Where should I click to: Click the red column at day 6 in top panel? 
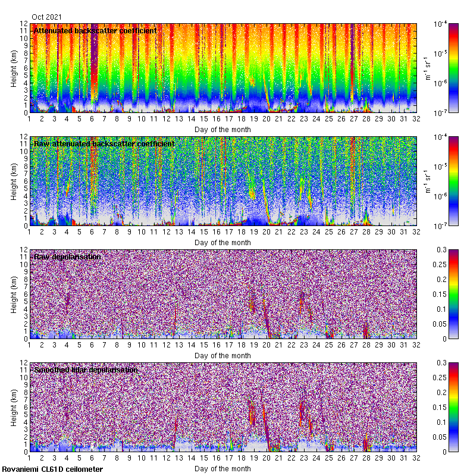pyautogui.click(x=93, y=59)
